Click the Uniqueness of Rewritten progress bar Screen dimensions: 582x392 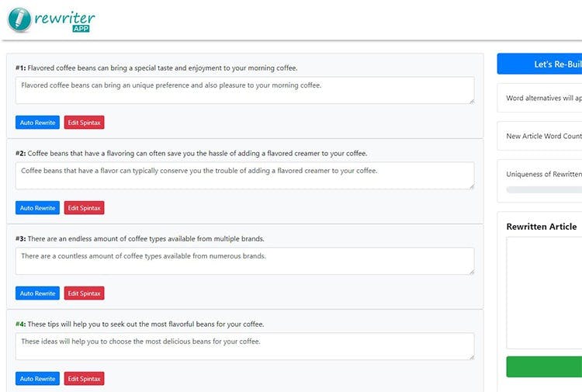[544, 189]
